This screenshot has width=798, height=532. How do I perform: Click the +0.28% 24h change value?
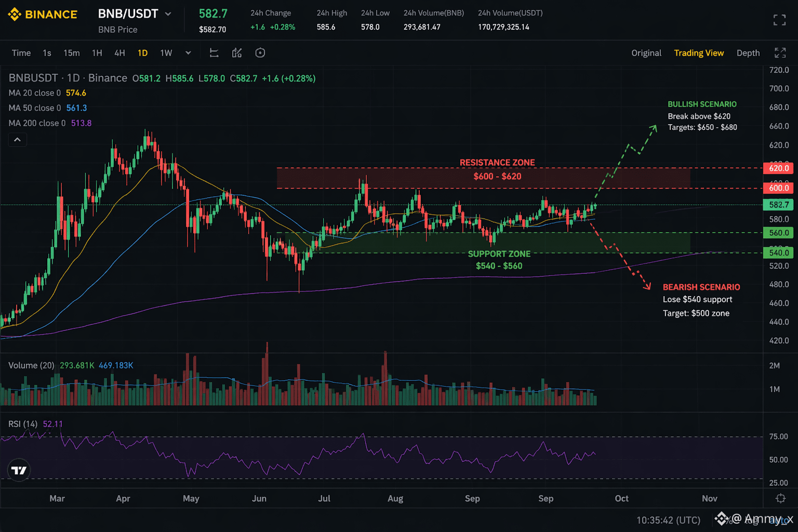283,27
